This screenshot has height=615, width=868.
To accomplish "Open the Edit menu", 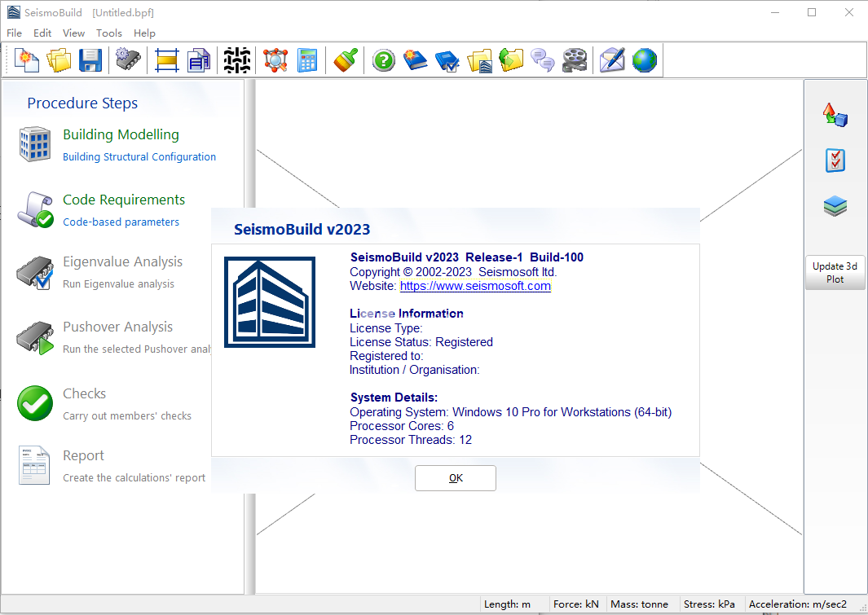I will pyautogui.click(x=42, y=33).
